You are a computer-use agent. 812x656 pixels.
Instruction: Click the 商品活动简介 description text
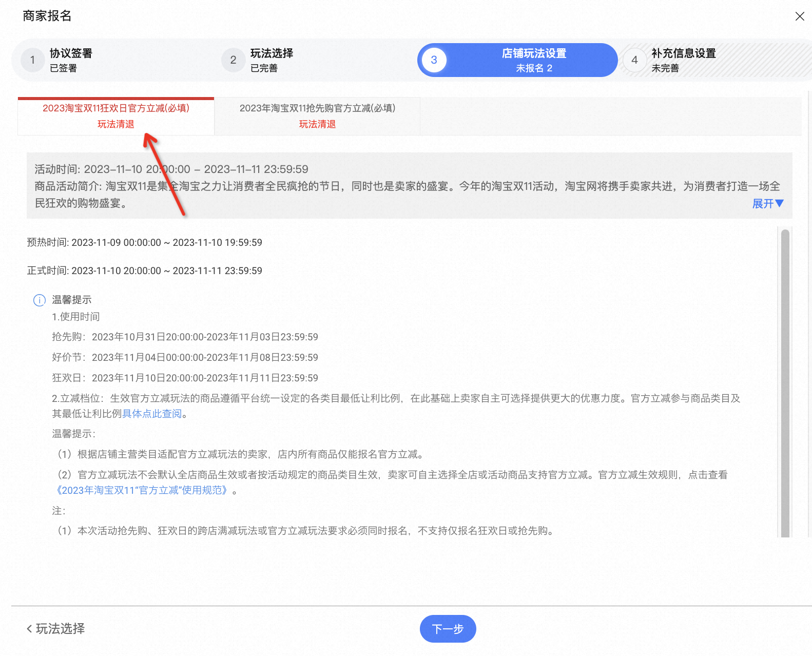point(408,195)
